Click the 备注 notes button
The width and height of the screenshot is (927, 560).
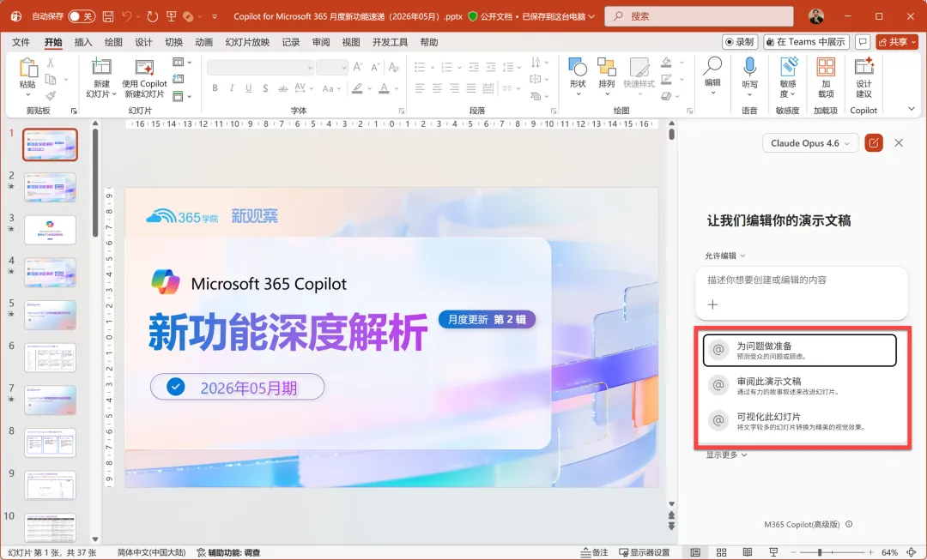pyautogui.click(x=594, y=552)
